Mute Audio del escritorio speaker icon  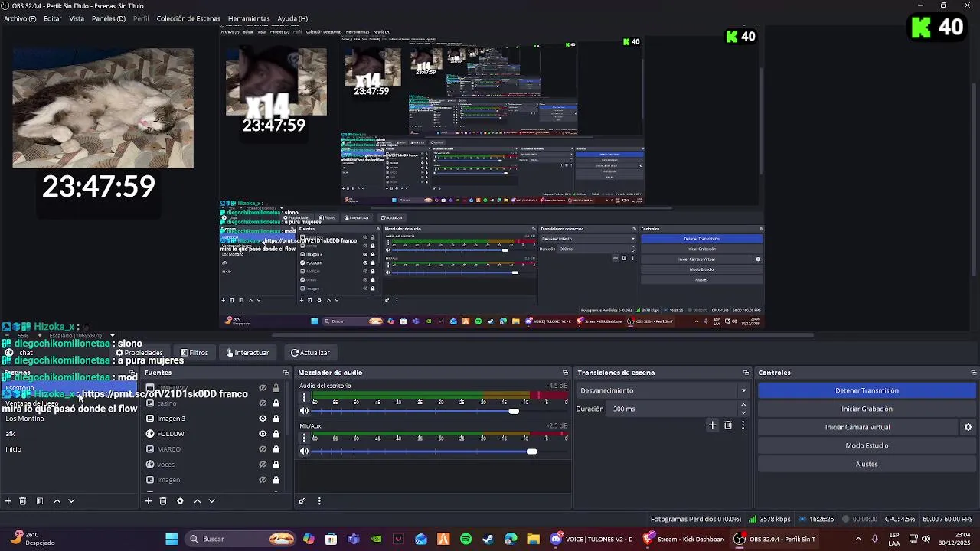coord(304,411)
